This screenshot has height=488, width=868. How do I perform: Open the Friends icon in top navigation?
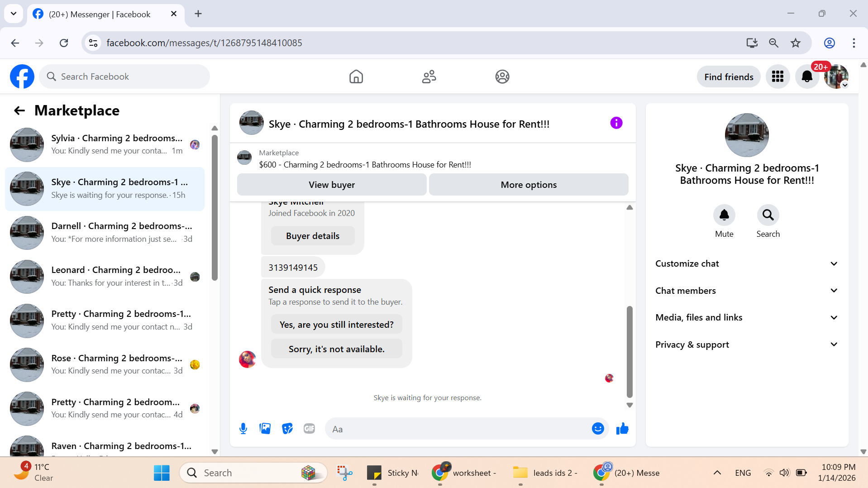pos(429,77)
